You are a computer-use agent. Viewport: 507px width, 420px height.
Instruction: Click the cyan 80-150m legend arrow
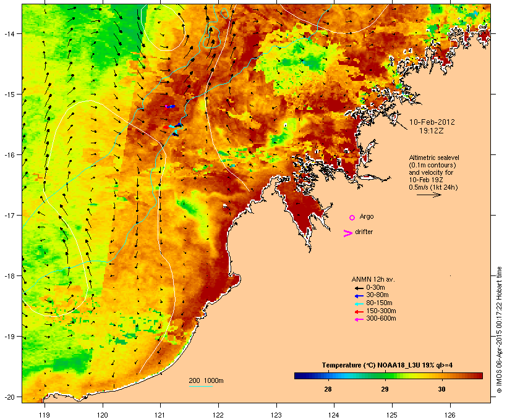pos(359,304)
